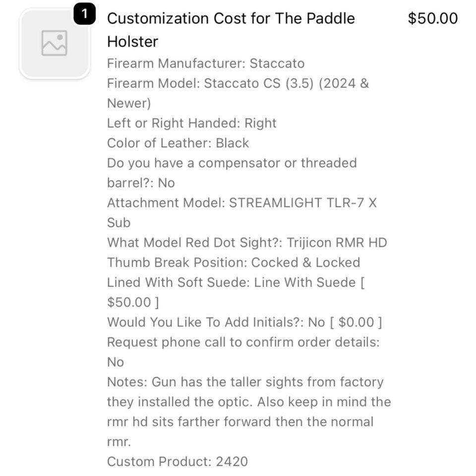Click the Request phone call to confirm line
The height and width of the screenshot is (476, 476).
pos(243,342)
